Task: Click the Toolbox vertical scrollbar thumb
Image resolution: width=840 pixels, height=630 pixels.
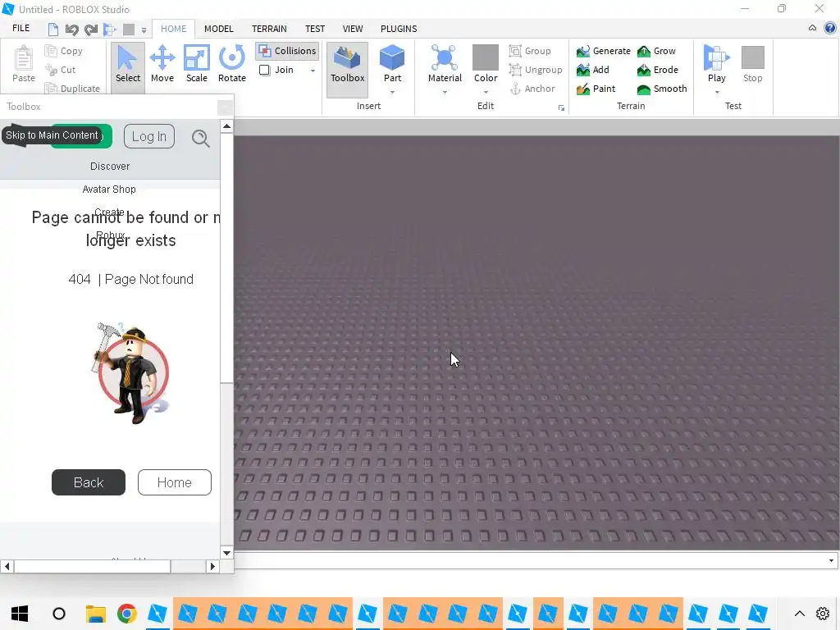Action: coord(226,258)
